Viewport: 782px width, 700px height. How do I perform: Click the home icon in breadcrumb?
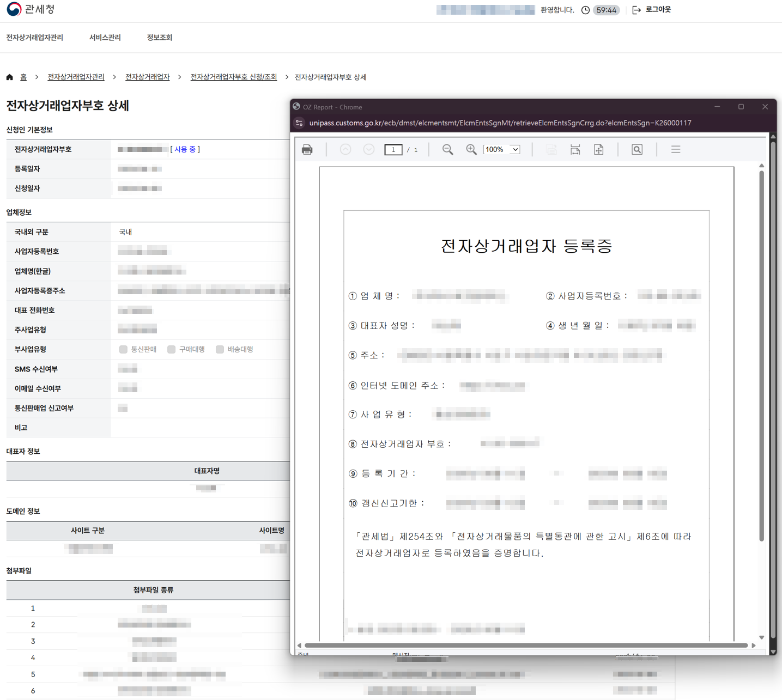(x=10, y=77)
